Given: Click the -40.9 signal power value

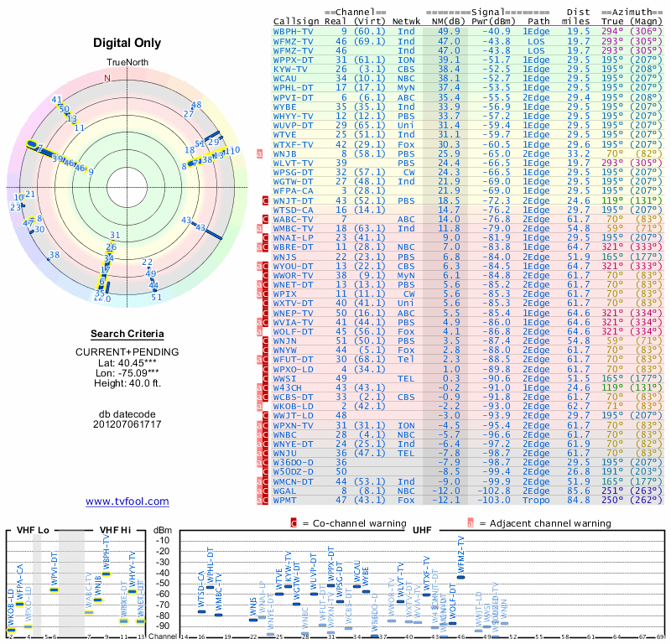Looking at the screenshot, I should pyautogui.click(x=497, y=32).
